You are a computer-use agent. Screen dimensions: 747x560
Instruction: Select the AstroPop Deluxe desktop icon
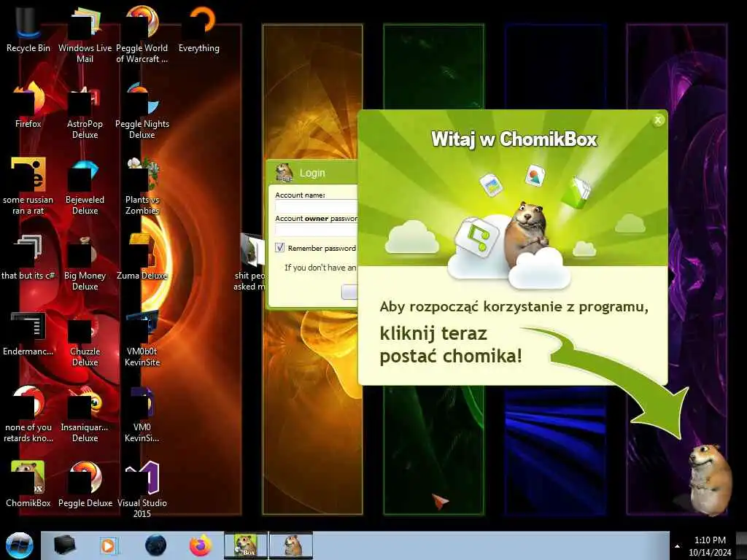tap(85, 111)
